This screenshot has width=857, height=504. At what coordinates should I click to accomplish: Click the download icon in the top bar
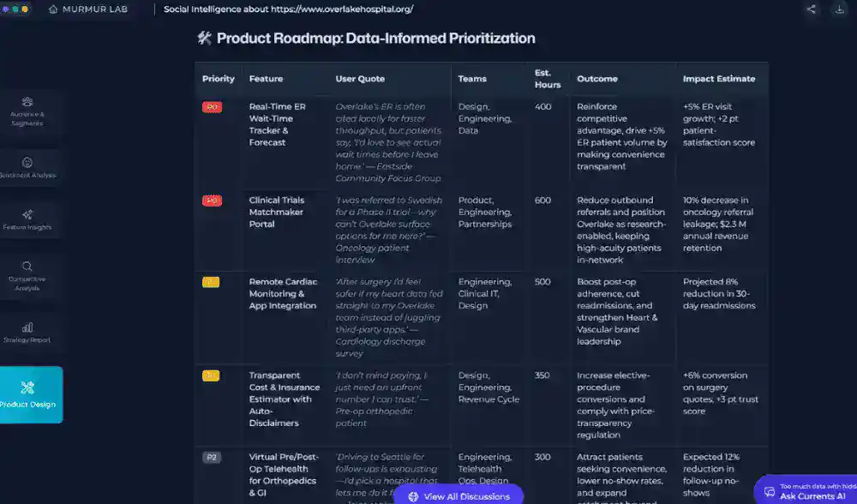[x=838, y=9]
